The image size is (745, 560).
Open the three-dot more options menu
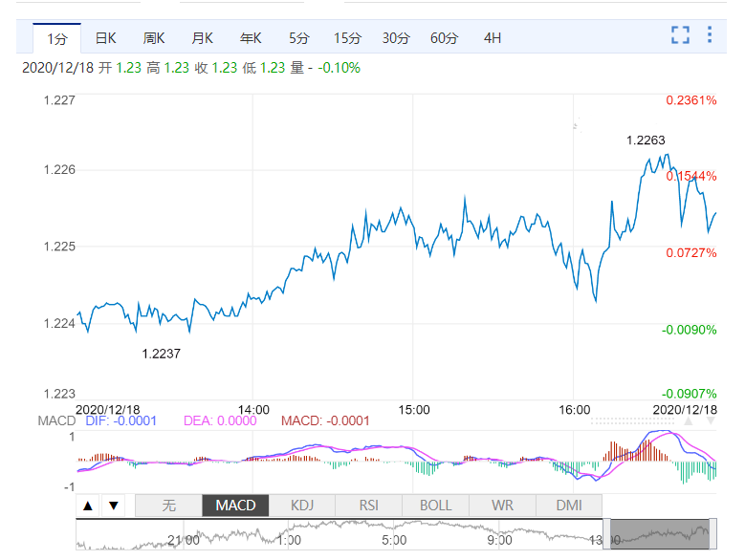coord(710,35)
